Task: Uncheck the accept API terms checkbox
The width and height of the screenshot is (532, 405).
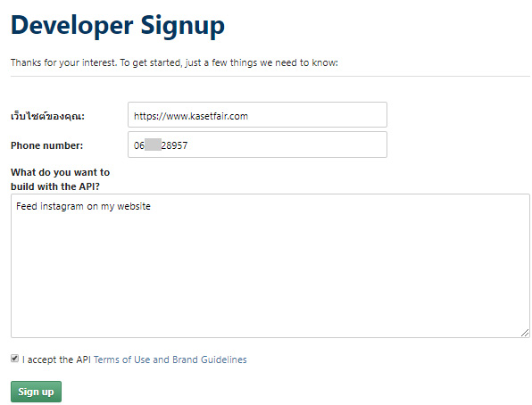Action: [x=14, y=359]
